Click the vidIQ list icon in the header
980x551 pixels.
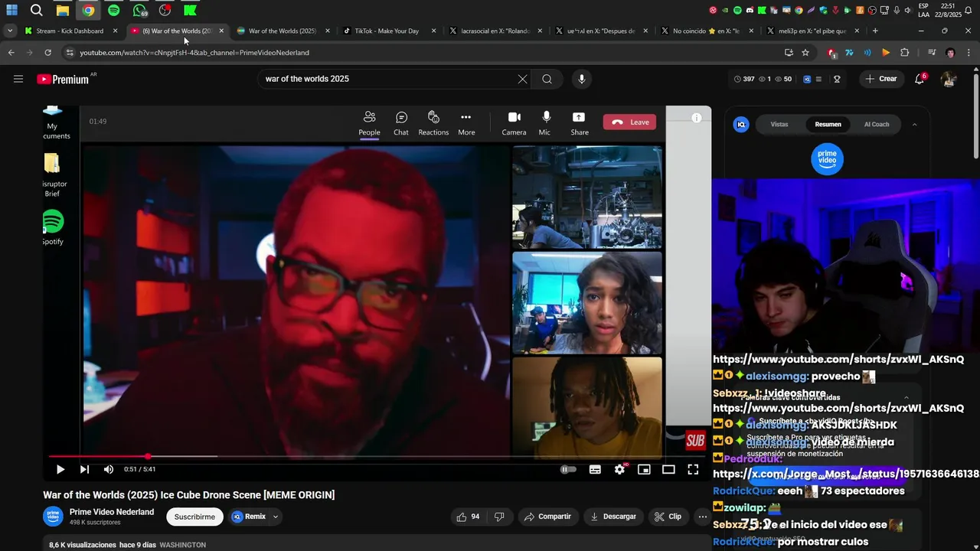pos(818,79)
